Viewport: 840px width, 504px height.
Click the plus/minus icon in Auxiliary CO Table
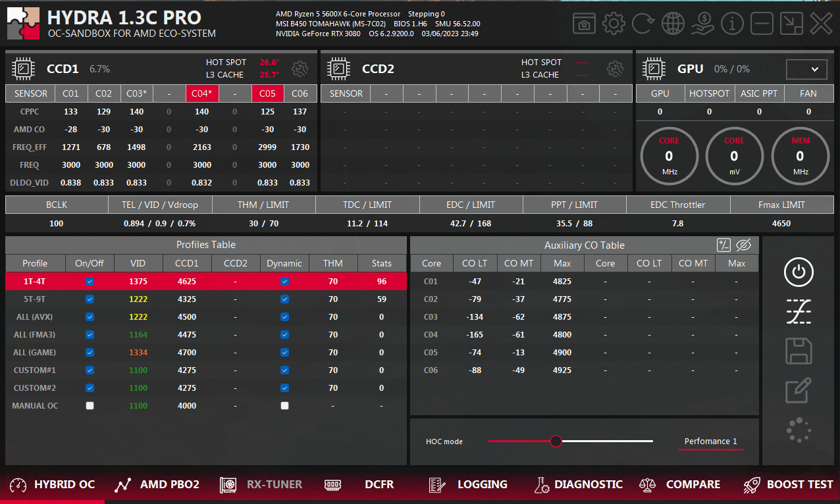pyautogui.click(x=723, y=245)
